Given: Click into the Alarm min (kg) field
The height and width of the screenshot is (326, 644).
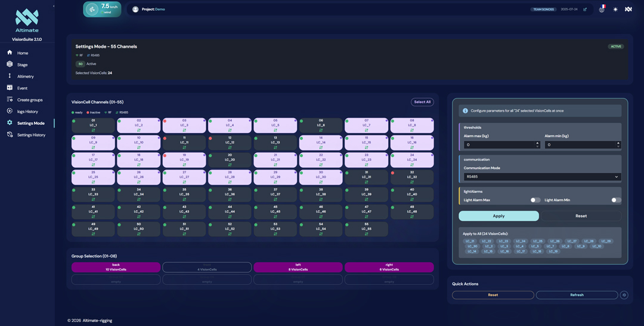Looking at the screenshot, I should (578, 144).
